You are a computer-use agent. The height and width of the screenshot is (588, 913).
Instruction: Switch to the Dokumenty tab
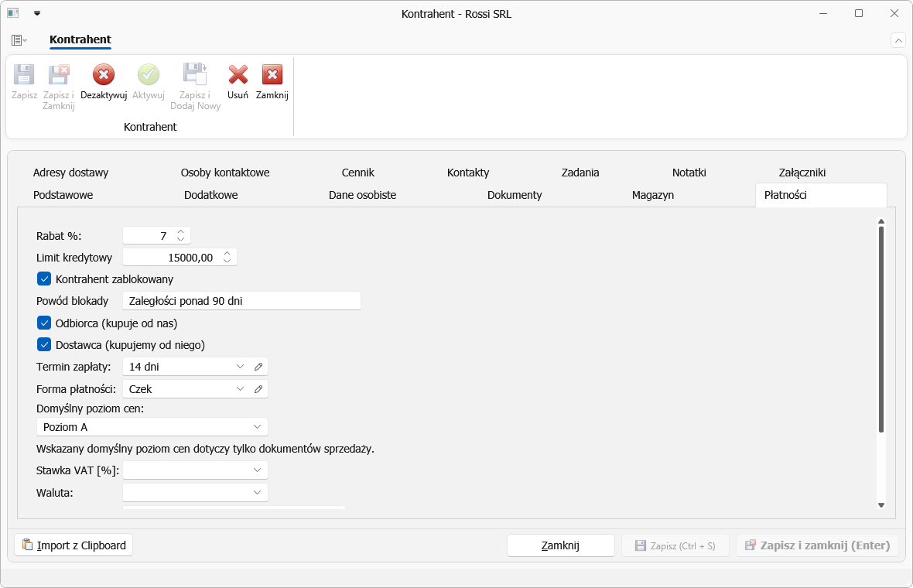pos(515,195)
